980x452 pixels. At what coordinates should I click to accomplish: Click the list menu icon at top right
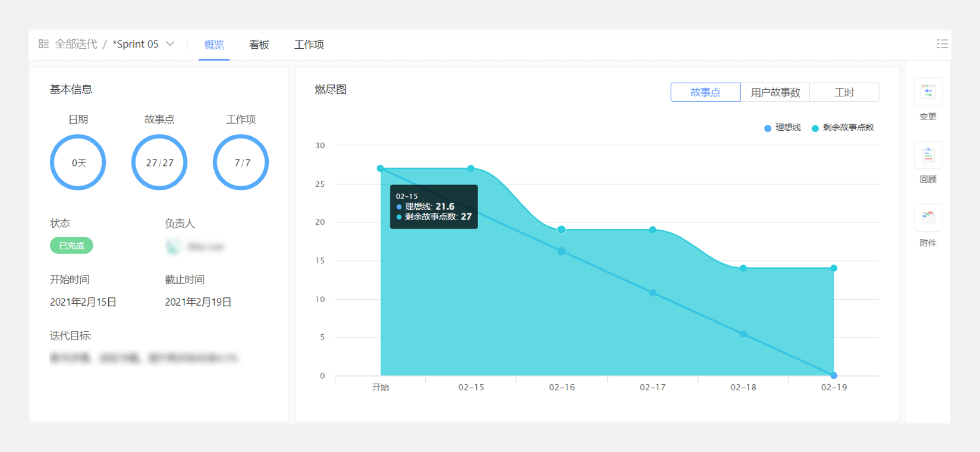tap(942, 44)
